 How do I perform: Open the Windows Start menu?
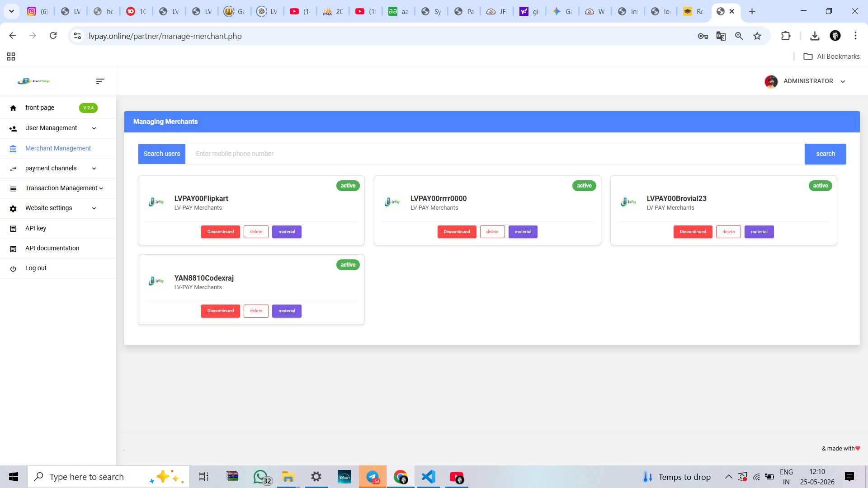[14, 477]
